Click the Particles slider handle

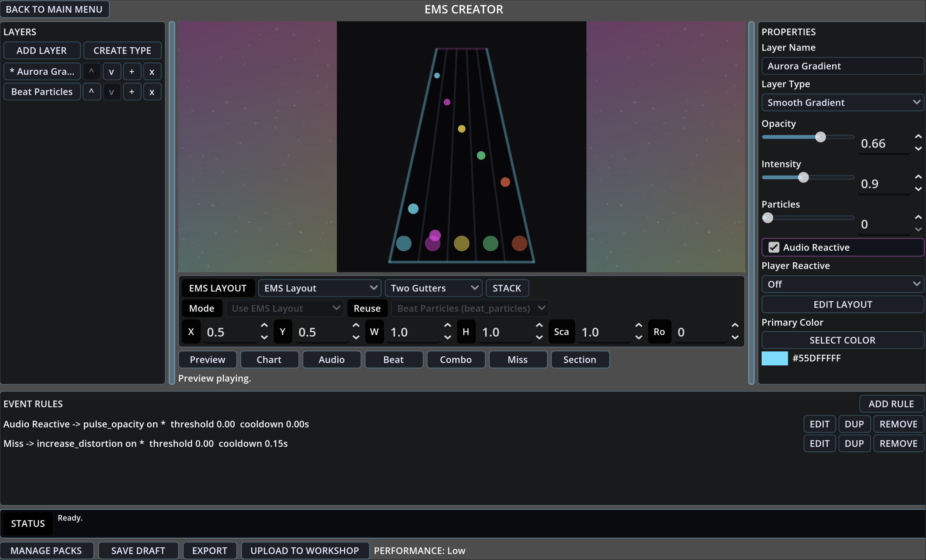768,217
